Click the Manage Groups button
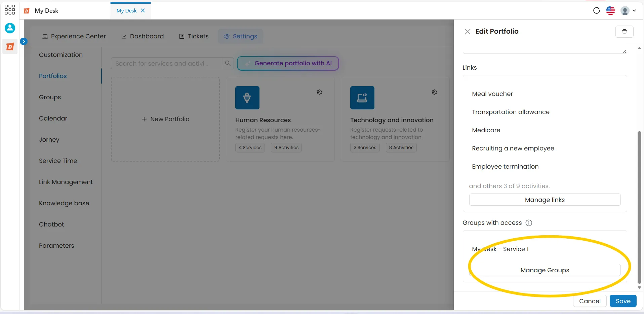 click(x=545, y=270)
